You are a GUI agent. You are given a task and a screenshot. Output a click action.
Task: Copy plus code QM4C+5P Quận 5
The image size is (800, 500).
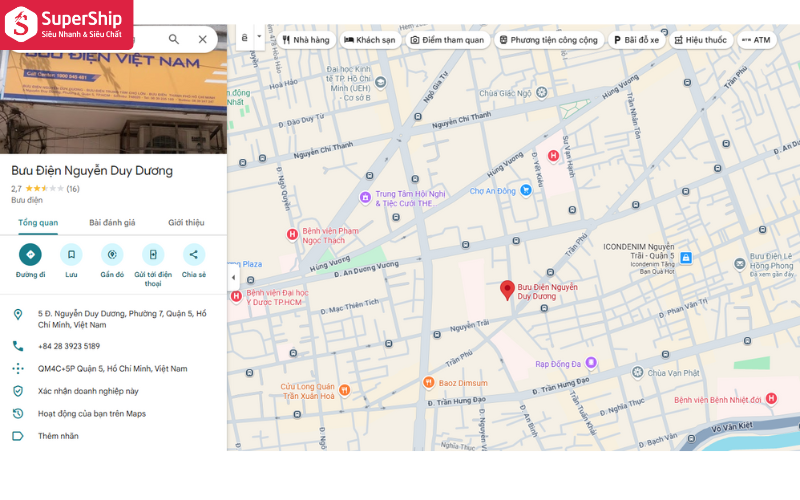pyautogui.click(x=112, y=368)
